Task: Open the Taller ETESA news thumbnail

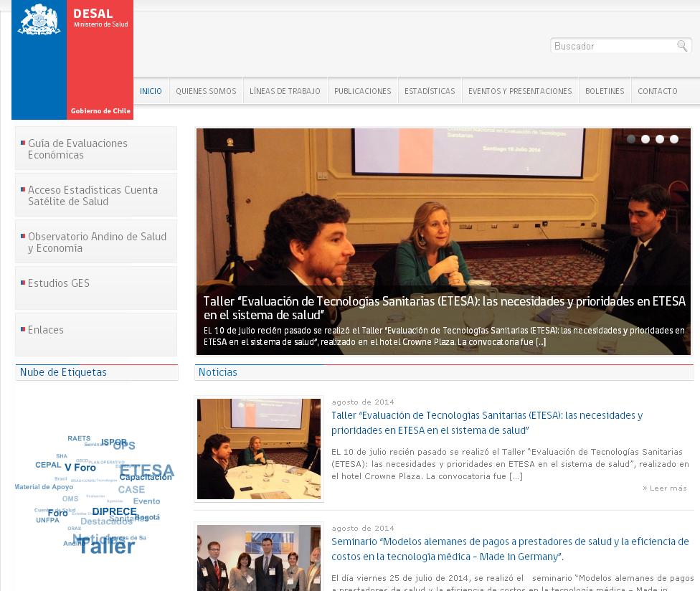Action: [x=259, y=448]
